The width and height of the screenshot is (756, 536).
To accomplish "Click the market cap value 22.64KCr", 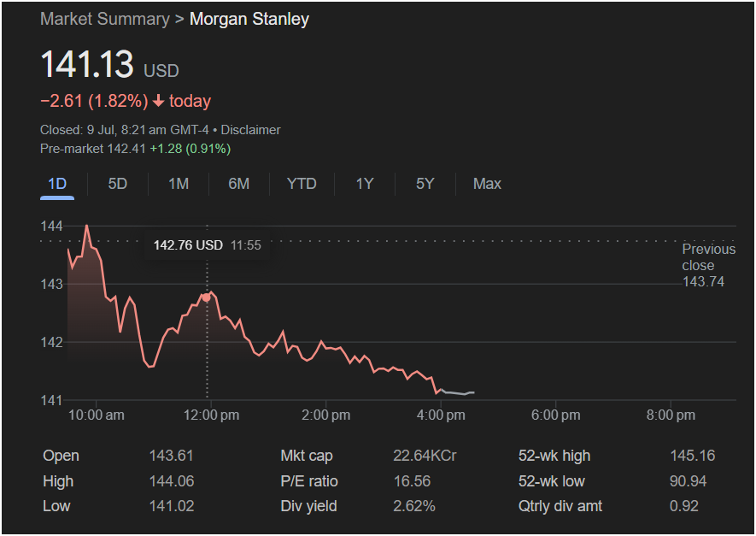I will (425, 456).
